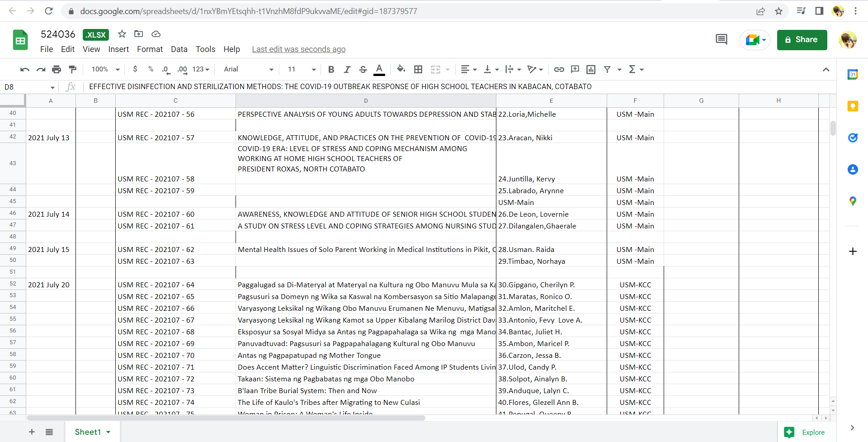Click the insert comment icon

(x=575, y=69)
